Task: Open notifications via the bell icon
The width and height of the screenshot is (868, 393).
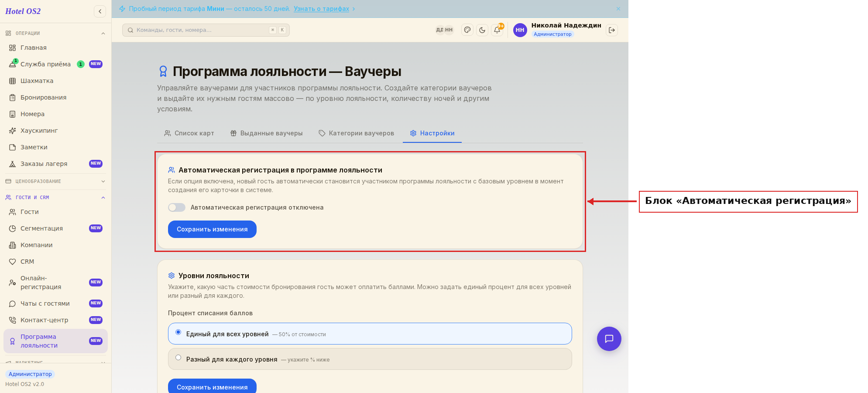Action: (x=497, y=30)
